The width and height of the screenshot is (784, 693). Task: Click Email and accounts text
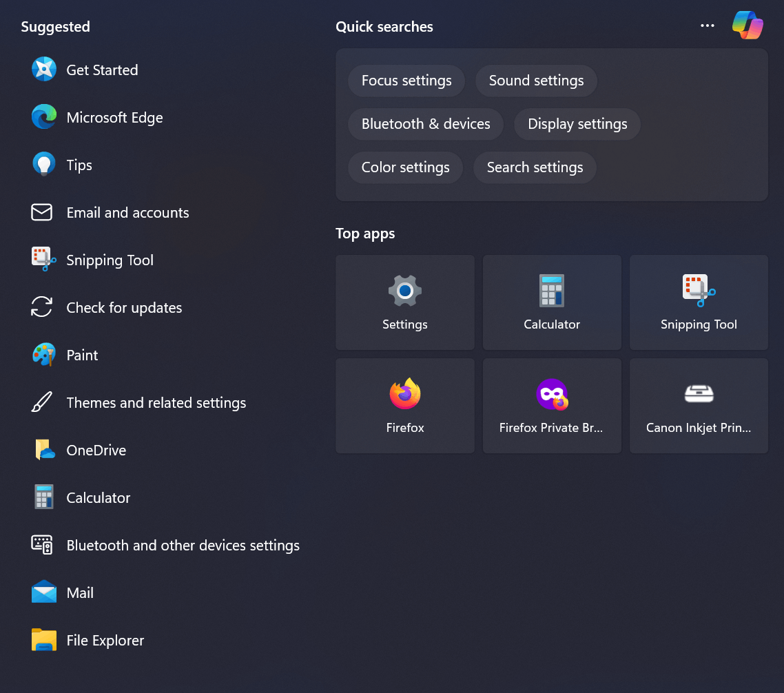click(x=127, y=212)
